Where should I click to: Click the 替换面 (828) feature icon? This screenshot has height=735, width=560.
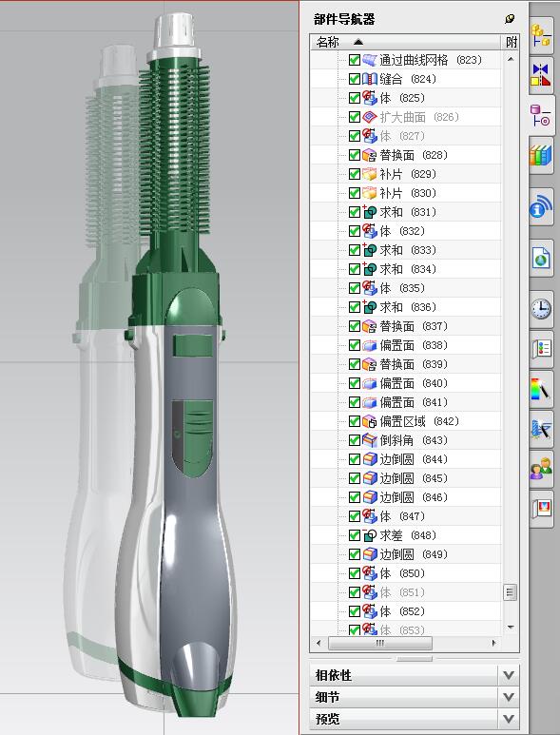[370, 155]
